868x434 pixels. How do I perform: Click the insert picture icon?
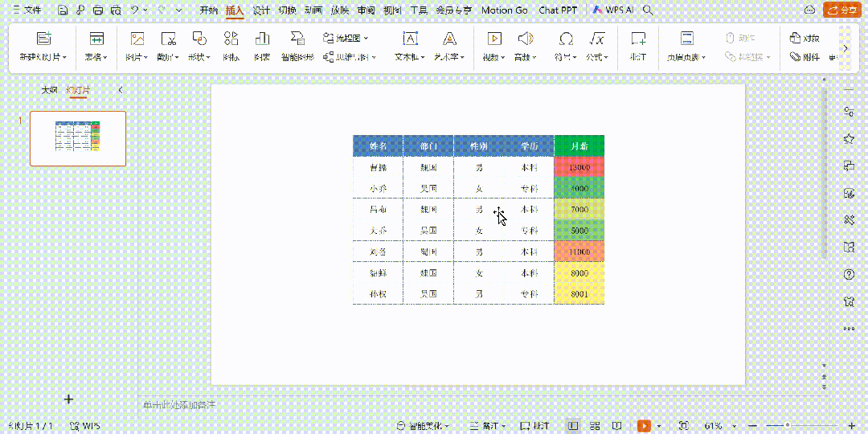click(137, 39)
